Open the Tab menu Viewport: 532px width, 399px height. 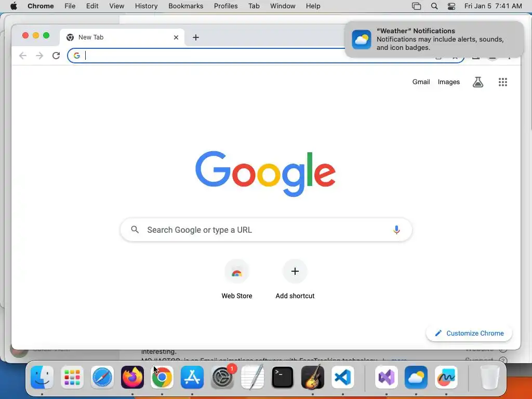[254, 6]
